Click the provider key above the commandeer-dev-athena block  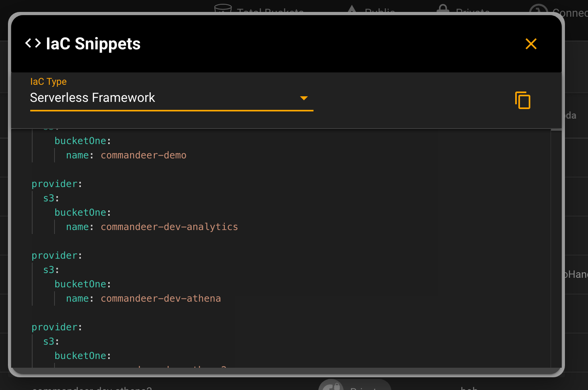55,255
